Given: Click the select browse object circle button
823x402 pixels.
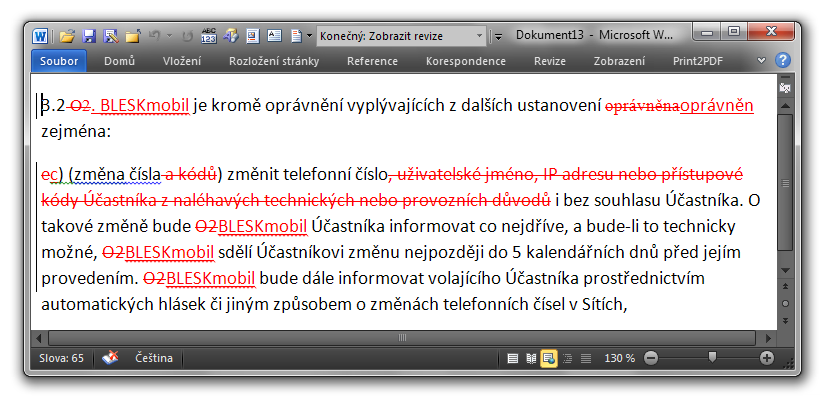Looking at the screenshot, I should (x=785, y=303).
